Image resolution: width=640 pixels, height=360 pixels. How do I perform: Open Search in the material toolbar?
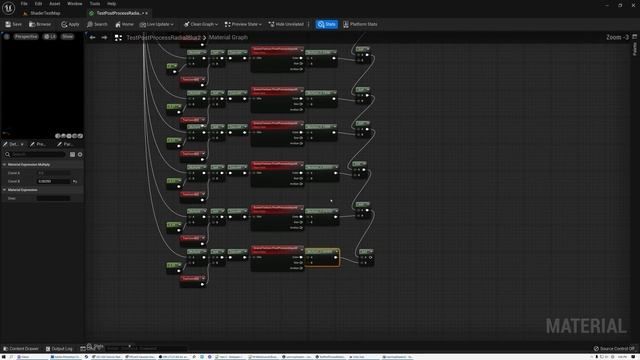point(97,24)
